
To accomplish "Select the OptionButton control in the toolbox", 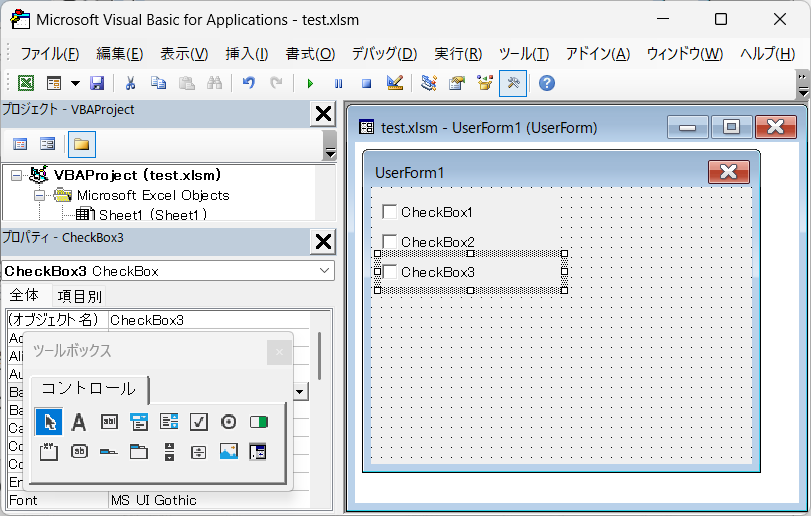I will (x=228, y=422).
